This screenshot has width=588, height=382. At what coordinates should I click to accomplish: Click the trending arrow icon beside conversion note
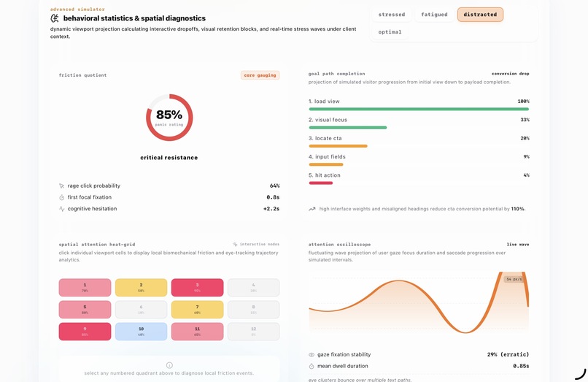[312, 209]
